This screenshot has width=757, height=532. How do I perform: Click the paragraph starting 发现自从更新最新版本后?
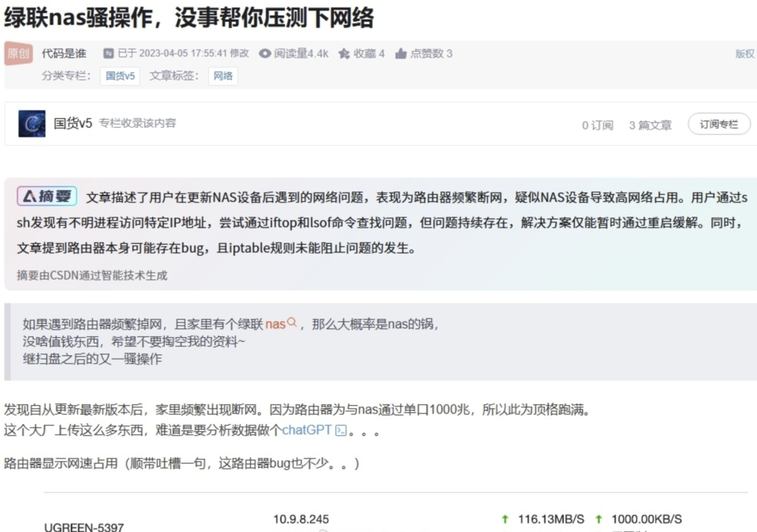(297, 410)
